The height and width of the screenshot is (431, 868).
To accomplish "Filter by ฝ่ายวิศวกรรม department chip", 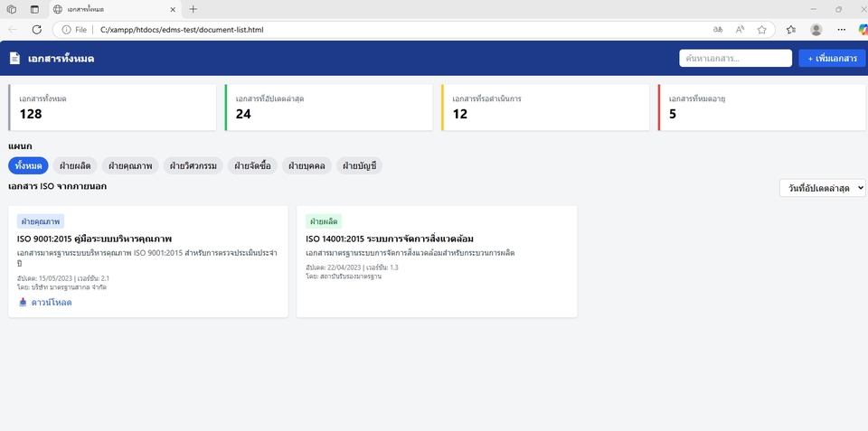I will (x=193, y=165).
